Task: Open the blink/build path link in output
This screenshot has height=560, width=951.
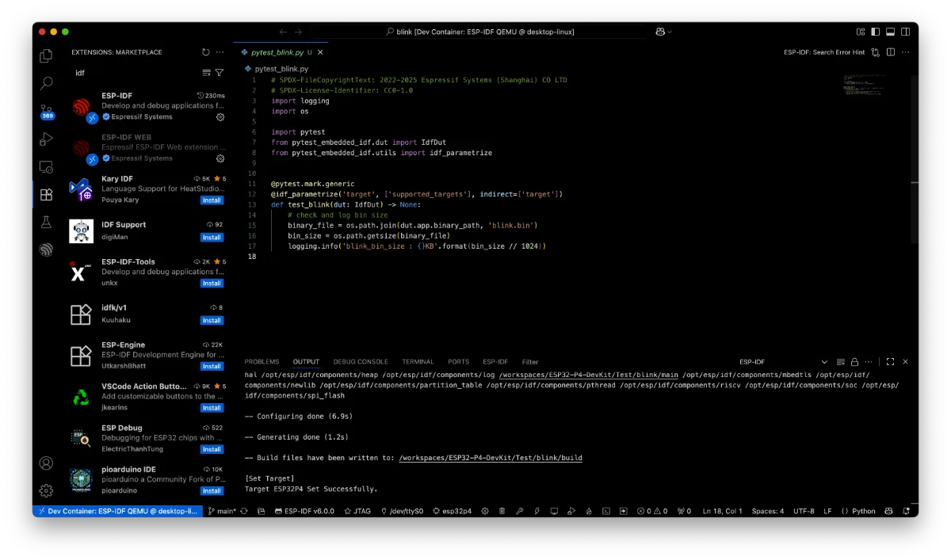Action: (x=491, y=458)
